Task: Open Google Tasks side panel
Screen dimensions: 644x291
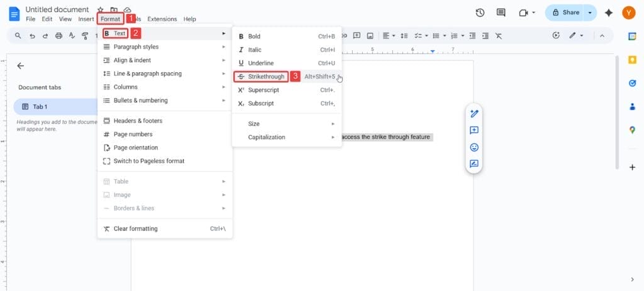Action: click(633, 84)
